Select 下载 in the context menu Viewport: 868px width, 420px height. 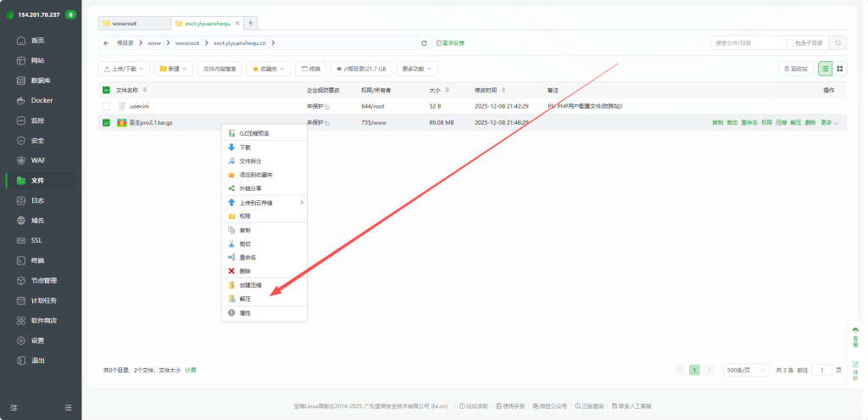tap(245, 147)
